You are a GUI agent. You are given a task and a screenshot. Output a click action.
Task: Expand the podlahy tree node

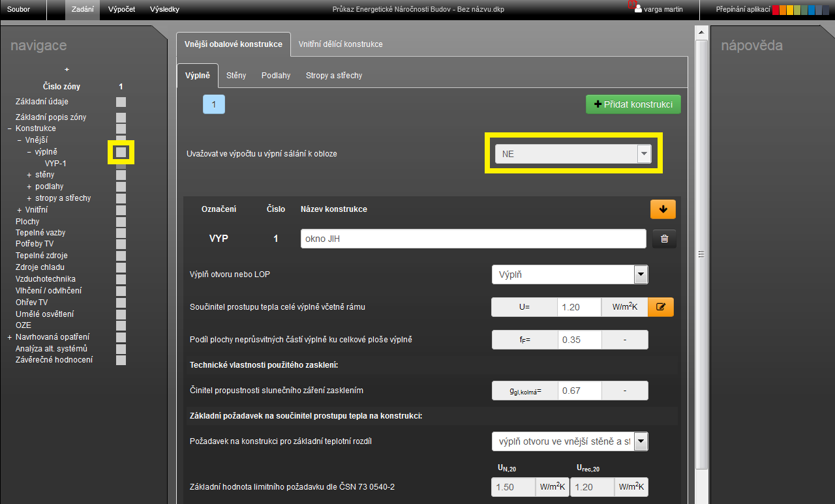click(29, 187)
